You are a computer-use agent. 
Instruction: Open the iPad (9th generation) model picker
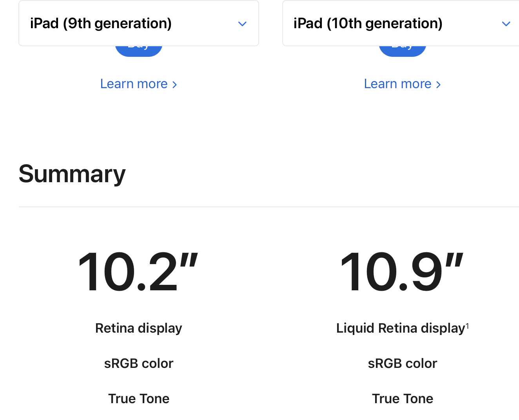click(x=138, y=23)
